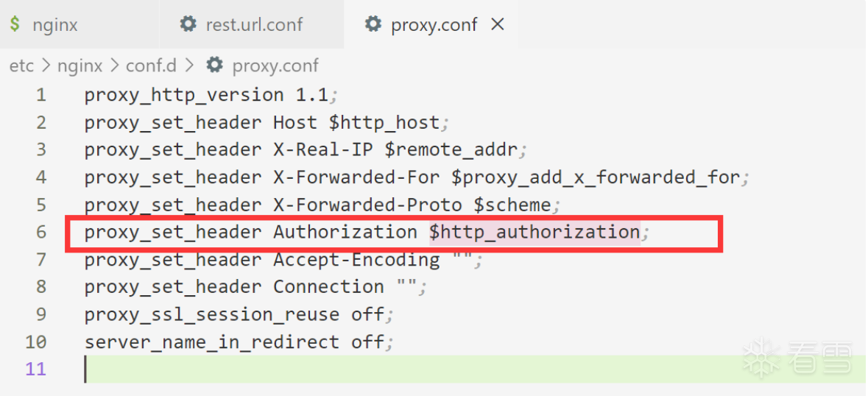Click the gear icon in breadcrumb path
The image size is (868, 396).
[x=214, y=65]
